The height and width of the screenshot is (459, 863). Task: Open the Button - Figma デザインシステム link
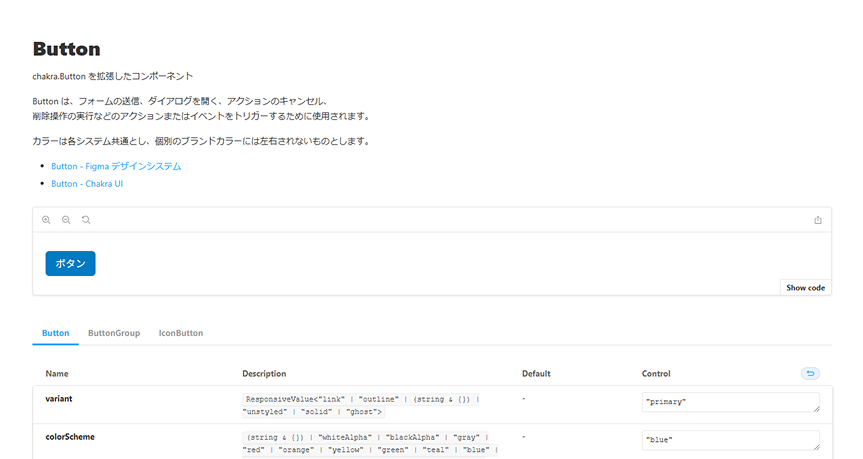click(116, 166)
